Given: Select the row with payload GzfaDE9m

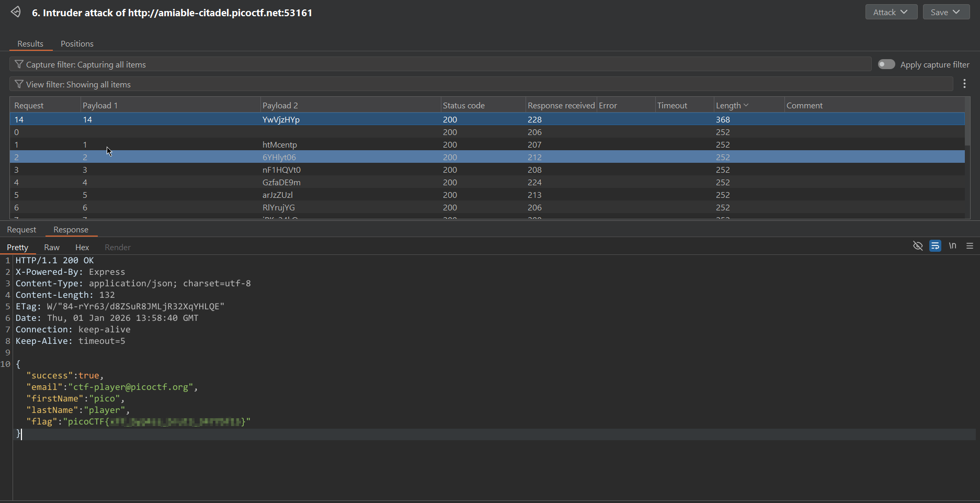Looking at the screenshot, I should 281,183.
